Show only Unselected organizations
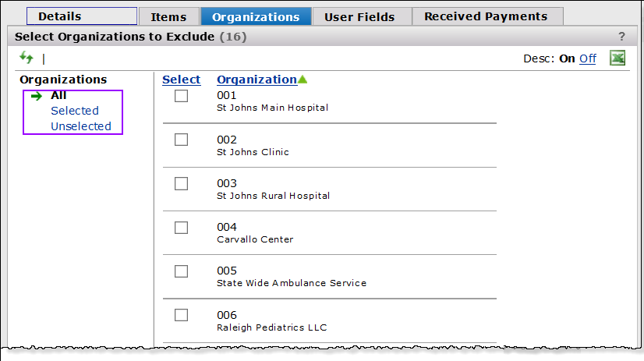 point(81,126)
